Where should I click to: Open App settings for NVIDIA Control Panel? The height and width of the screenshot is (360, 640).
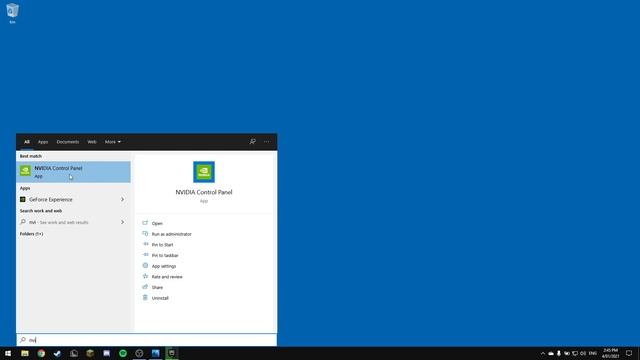click(164, 266)
